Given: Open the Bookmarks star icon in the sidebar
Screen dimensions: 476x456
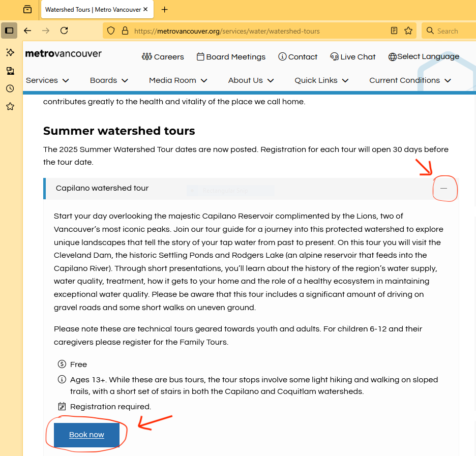Looking at the screenshot, I should coord(10,106).
